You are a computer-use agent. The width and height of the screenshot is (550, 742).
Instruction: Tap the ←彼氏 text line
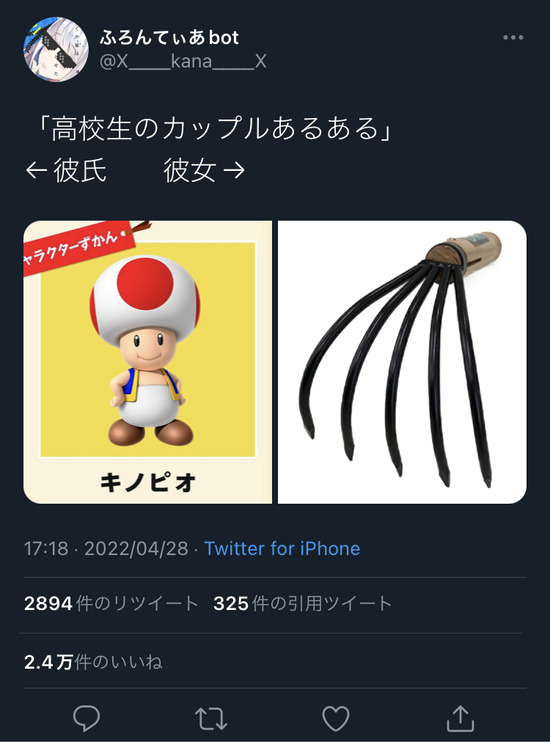tap(66, 170)
